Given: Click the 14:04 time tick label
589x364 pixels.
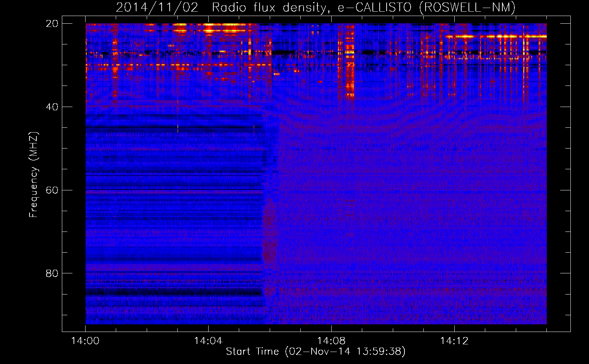Looking at the screenshot, I should [x=208, y=341].
